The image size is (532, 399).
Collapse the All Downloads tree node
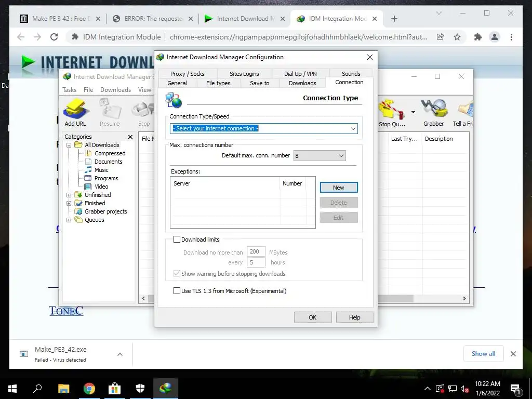(69, 145)
